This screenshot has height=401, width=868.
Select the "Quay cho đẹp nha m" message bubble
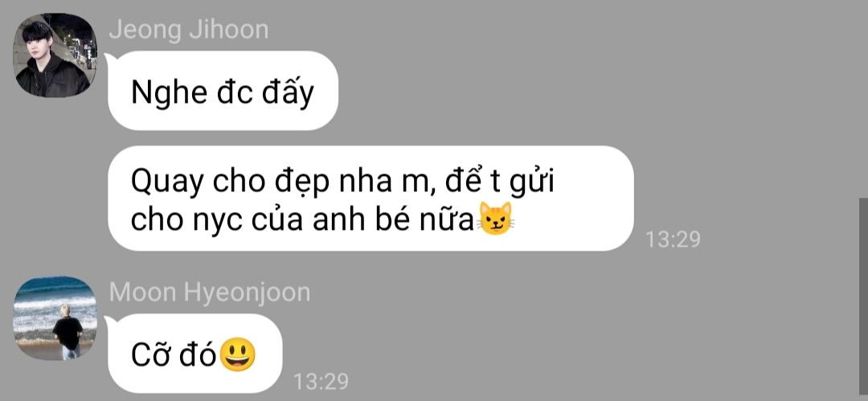371,198
